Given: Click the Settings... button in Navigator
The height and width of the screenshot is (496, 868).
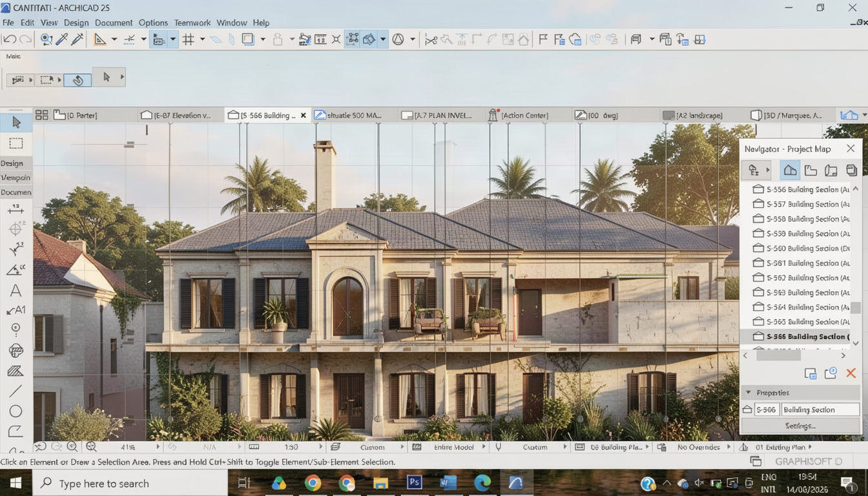Looking at the screenshot, I should coord(800,426).
